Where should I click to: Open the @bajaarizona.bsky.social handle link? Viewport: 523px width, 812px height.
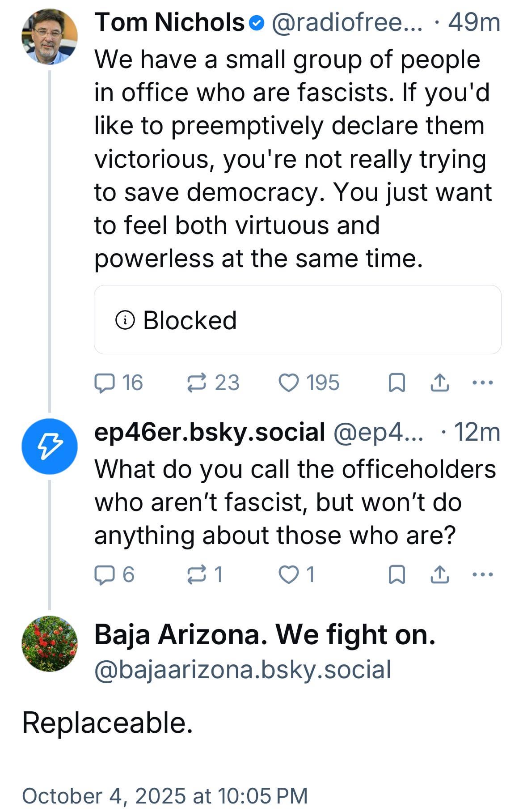(243, 670)
